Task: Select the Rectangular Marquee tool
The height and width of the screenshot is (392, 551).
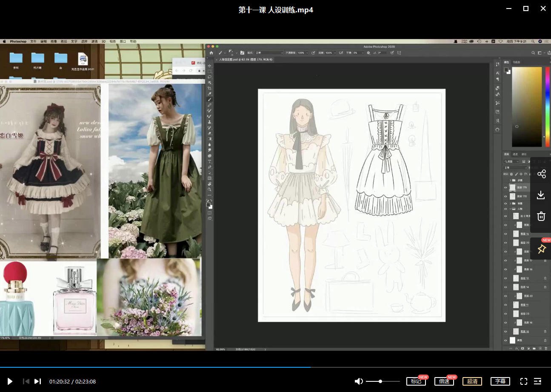Action: (x=210, y=72)
